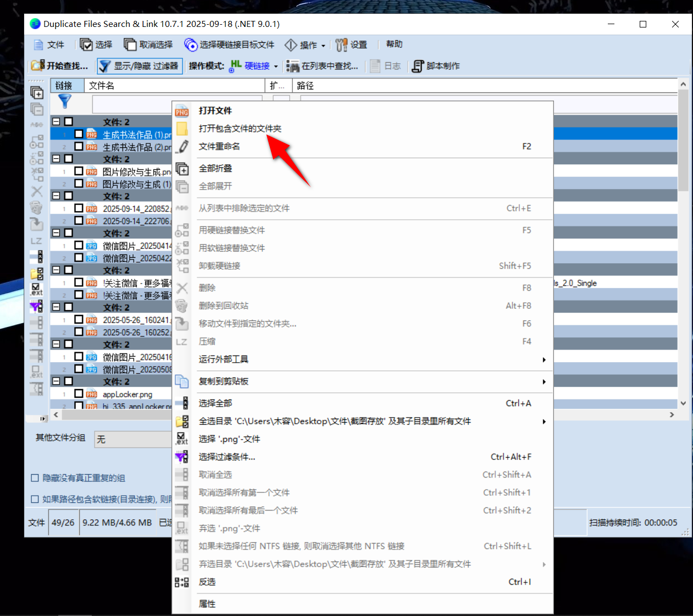Open 其他文件分组 combo box
The height and width of the screenshot is (616, 693).
(134, 440)
